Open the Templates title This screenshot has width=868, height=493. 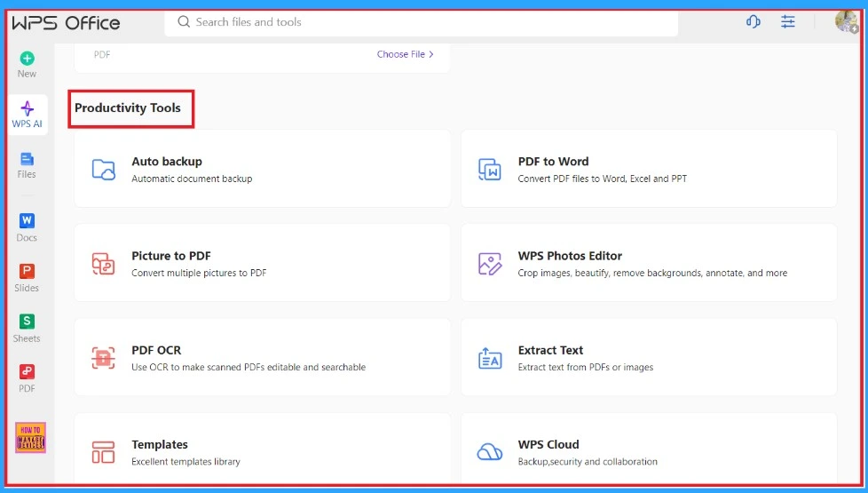[160, 444]
